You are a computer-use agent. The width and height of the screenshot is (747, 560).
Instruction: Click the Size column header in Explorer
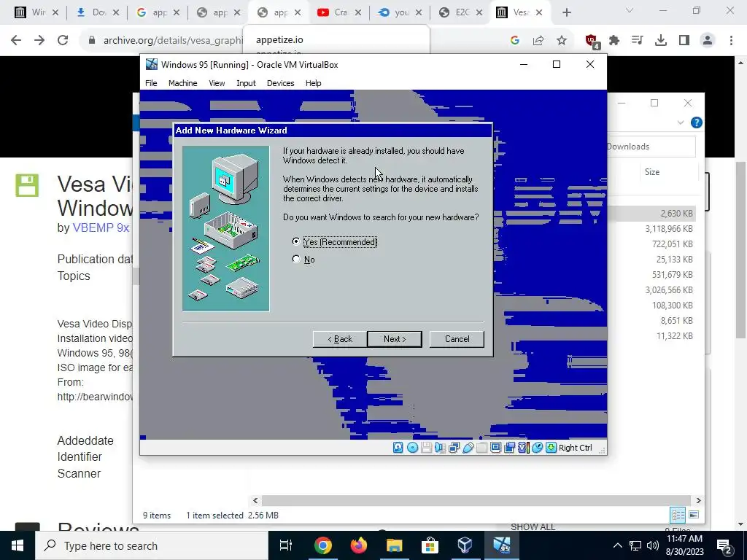651,172
